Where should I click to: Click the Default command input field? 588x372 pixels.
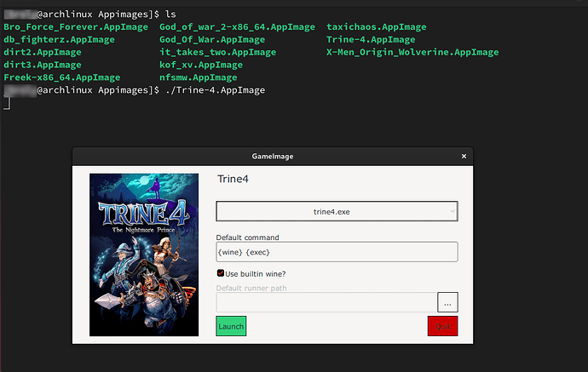(337, 252)
